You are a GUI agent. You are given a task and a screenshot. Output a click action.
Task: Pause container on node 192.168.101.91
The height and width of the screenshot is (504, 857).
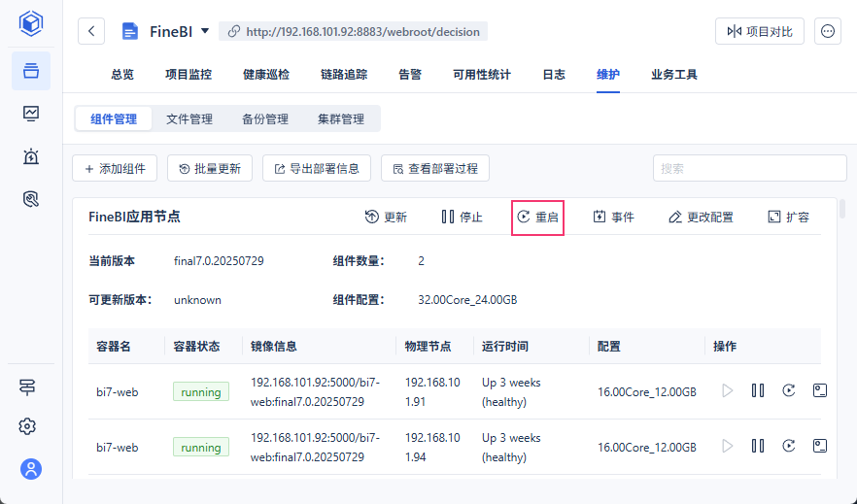758,391
